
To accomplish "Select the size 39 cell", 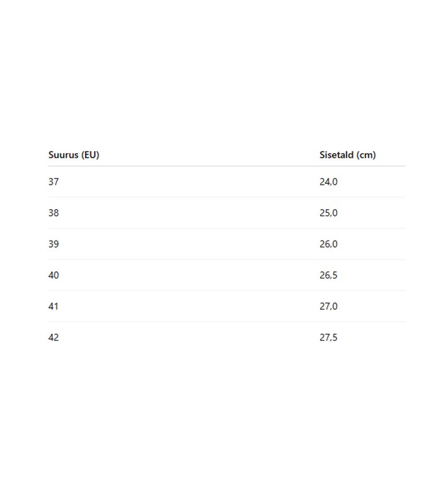I will point(54,244).
